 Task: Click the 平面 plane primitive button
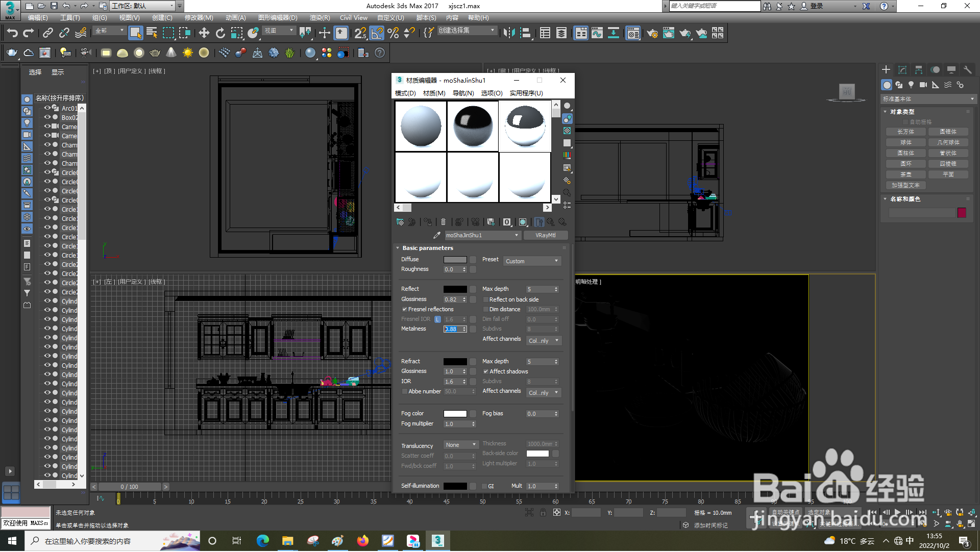[948, 175]
